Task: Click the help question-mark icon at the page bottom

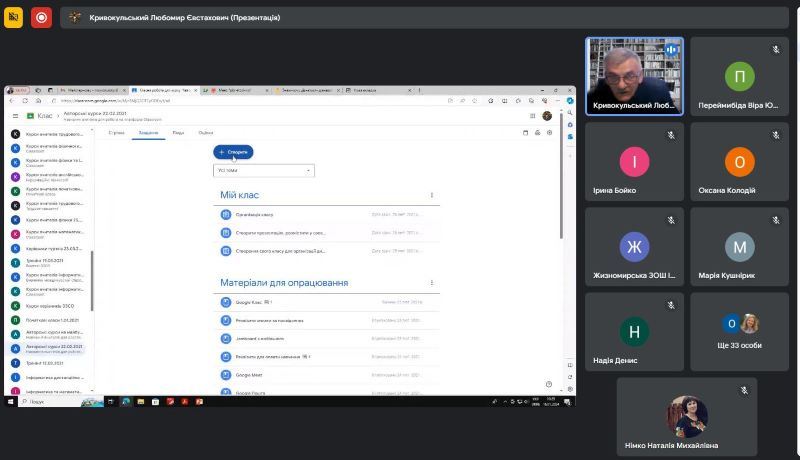Action: 548,385
